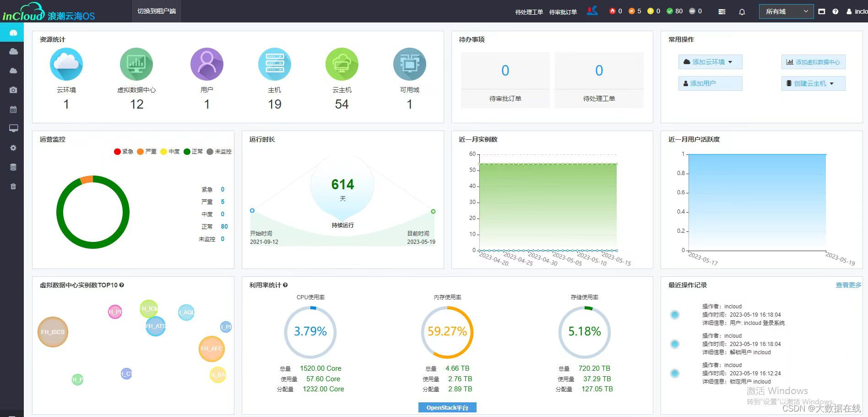Viewport: 868px width, 417px height.
Task: Open the calendar sidebar icon
Action: click(x=13, y=110)
